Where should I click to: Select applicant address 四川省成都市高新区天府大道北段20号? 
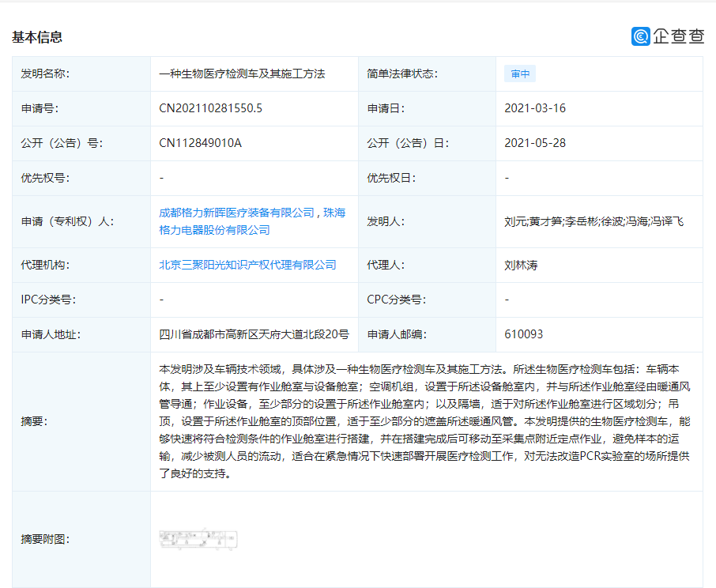pos(254,334)
